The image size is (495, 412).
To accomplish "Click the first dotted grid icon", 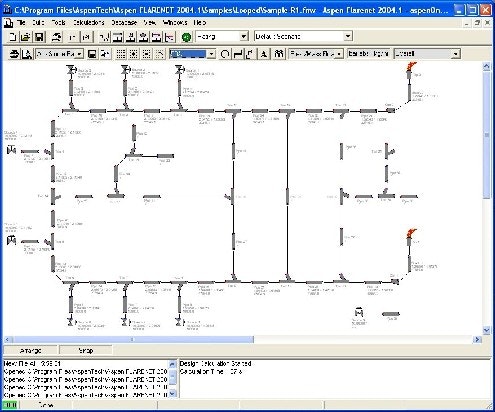I will click(121, 54).
